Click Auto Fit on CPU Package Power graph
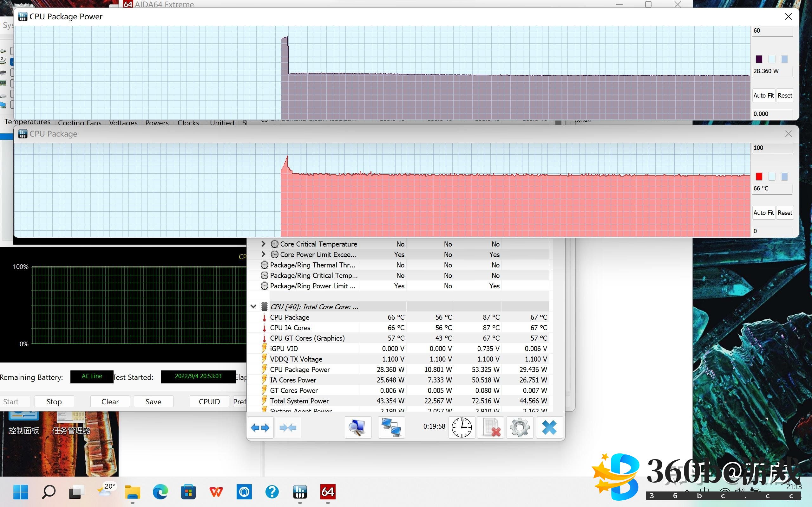Viewport: 812px width, 507px height. point(763,96)
